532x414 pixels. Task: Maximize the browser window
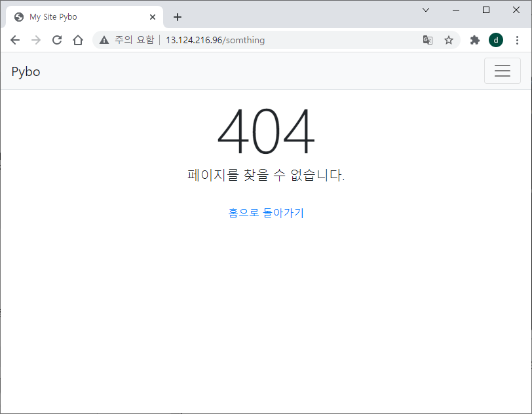click(x=486, y=10)
